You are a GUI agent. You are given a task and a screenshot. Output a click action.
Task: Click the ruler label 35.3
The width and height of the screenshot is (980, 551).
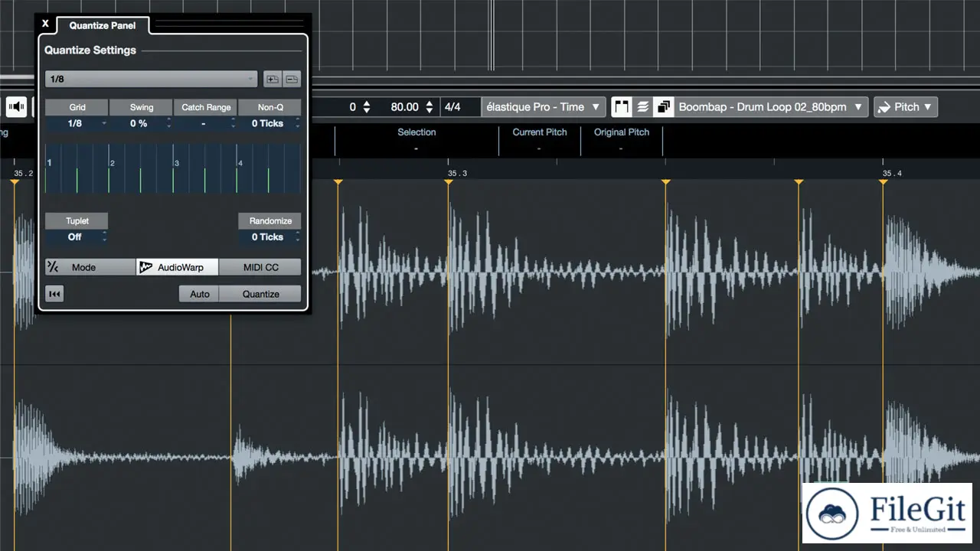point(458,174)
